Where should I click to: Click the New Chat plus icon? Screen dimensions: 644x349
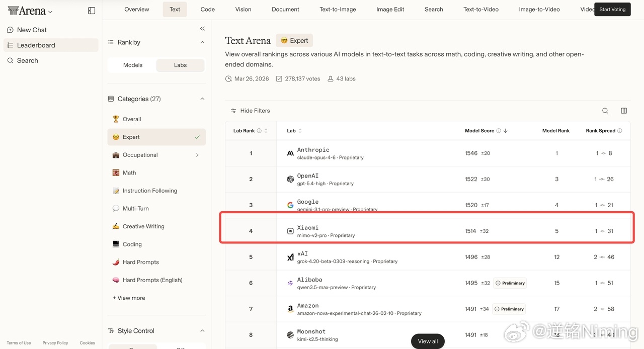coord(10,30)
